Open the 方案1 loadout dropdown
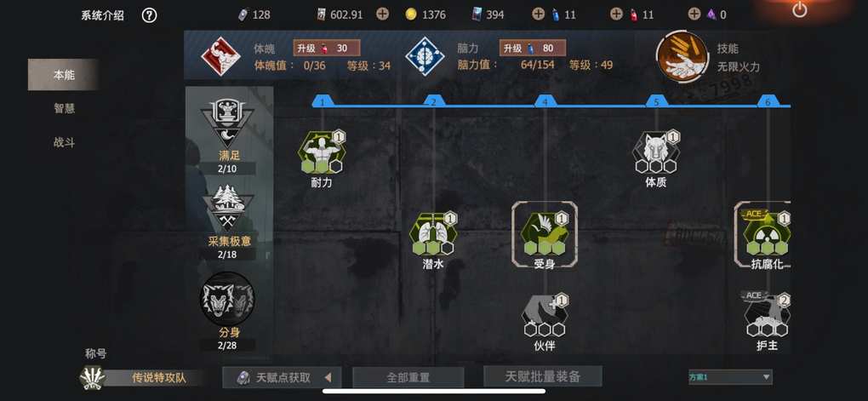The height and width of the screenshot is (401, 868). coord(730,377)
